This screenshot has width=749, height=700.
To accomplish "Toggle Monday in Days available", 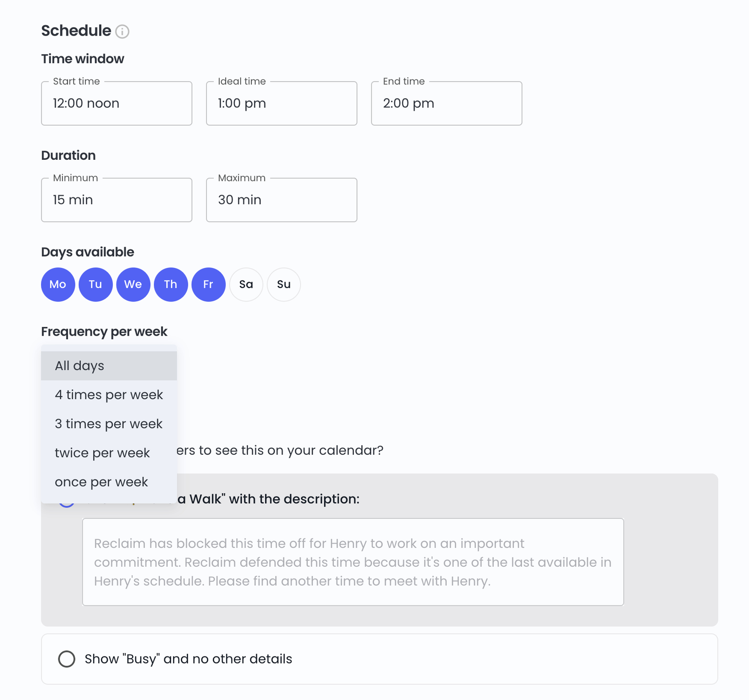I will pyautogui.click(x=58, y=284).
